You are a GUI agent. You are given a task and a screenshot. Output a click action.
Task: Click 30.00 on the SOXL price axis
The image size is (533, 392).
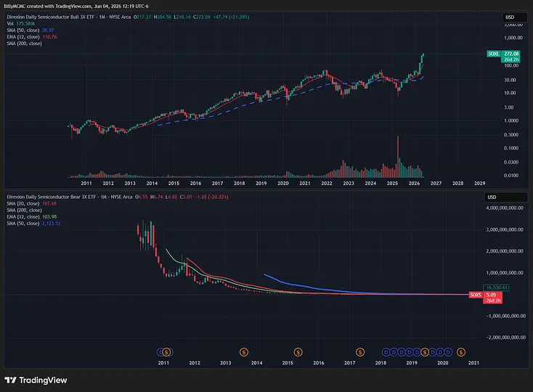(x=510, y=80)
